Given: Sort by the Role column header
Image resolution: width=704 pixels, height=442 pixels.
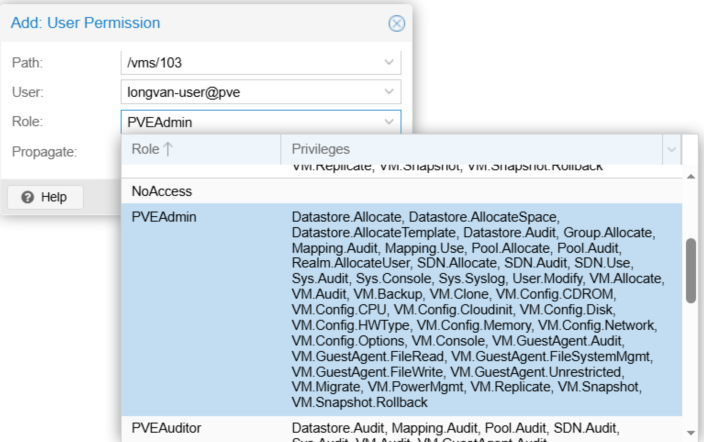Looking at the screenshot, I should click(201, 149).
